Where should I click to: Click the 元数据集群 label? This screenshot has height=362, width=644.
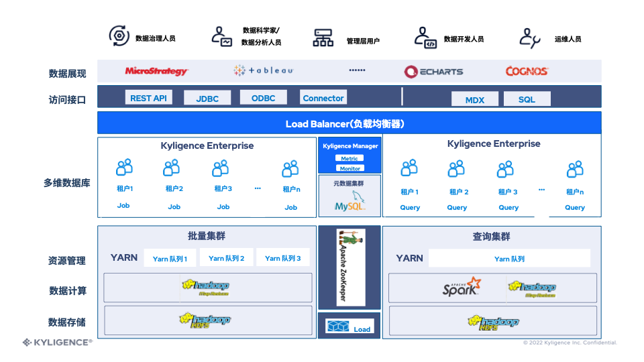coord(349,184)
